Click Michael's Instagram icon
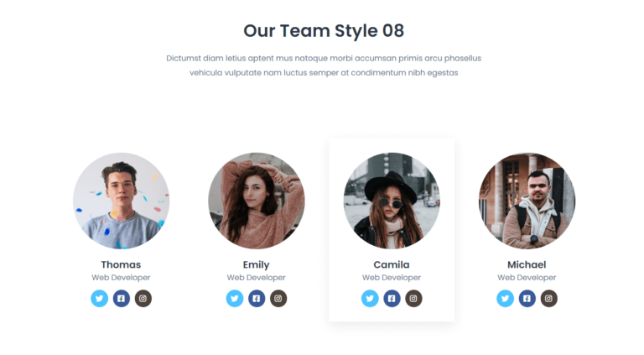The image size is (644, 355). pyautogui.click(x=548, y=298)
